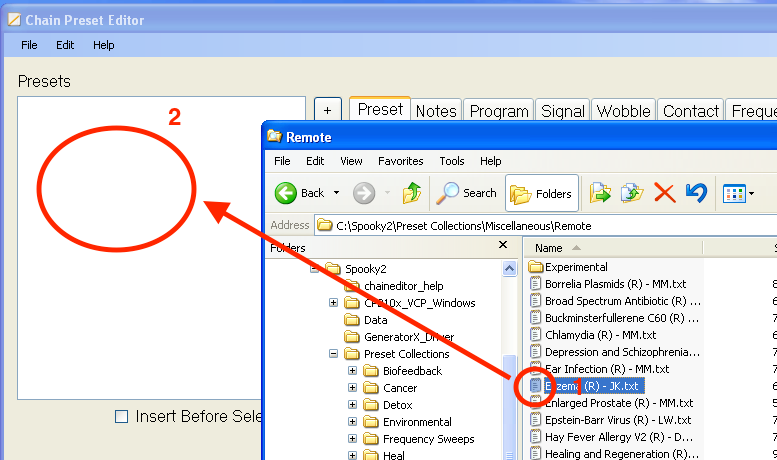This screenshot has height=460, width=777.
Task: Expand the Frequency Sweeps folder node
Action: click(x=352, y=439)
